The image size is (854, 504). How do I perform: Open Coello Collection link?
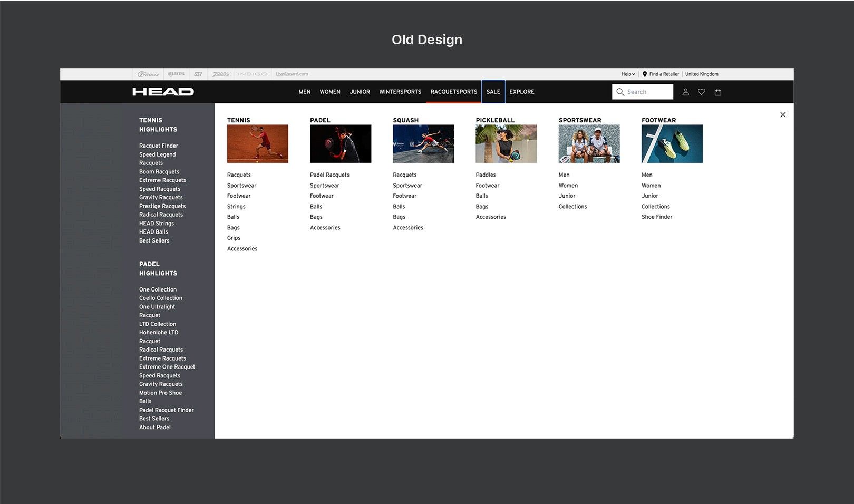pos(161,298)
